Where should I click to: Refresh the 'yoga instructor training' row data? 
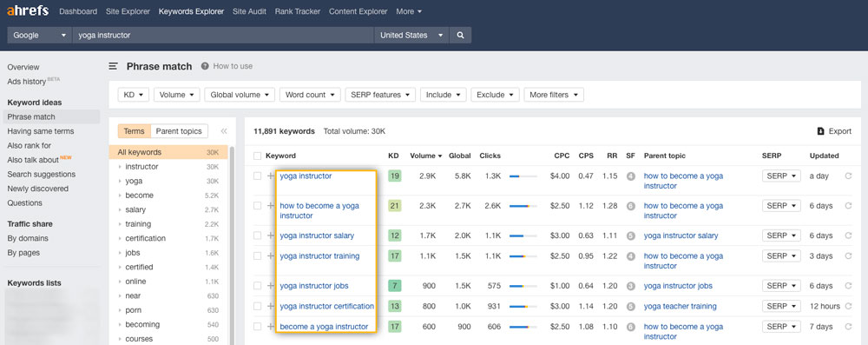[x=848, y=255]
